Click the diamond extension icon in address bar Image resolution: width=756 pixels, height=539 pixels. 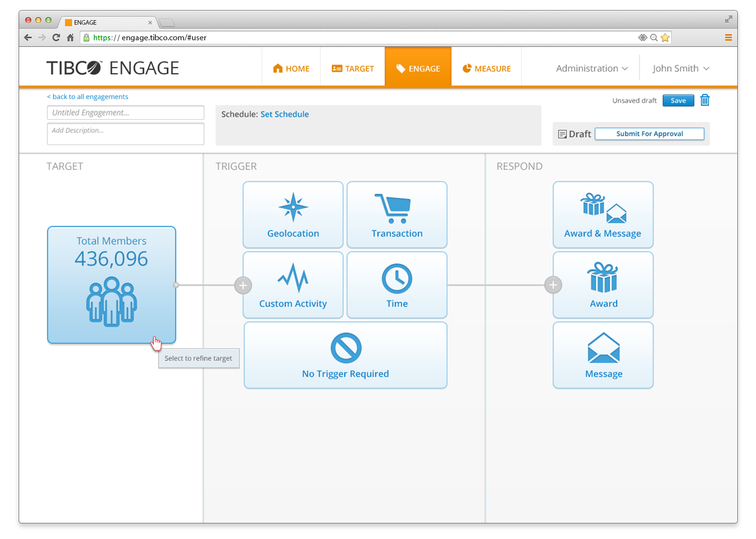pyautogui.click(x=643, y=38)
